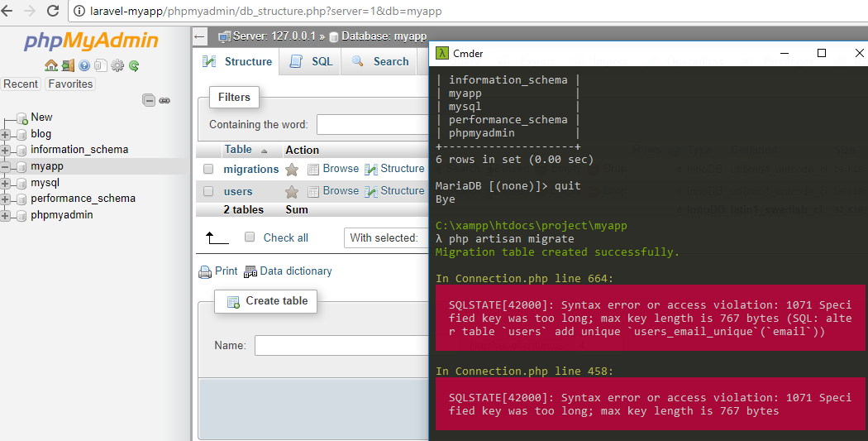
Task: Collapse main panel with left arrow button
Action: (x=199, y=37)
